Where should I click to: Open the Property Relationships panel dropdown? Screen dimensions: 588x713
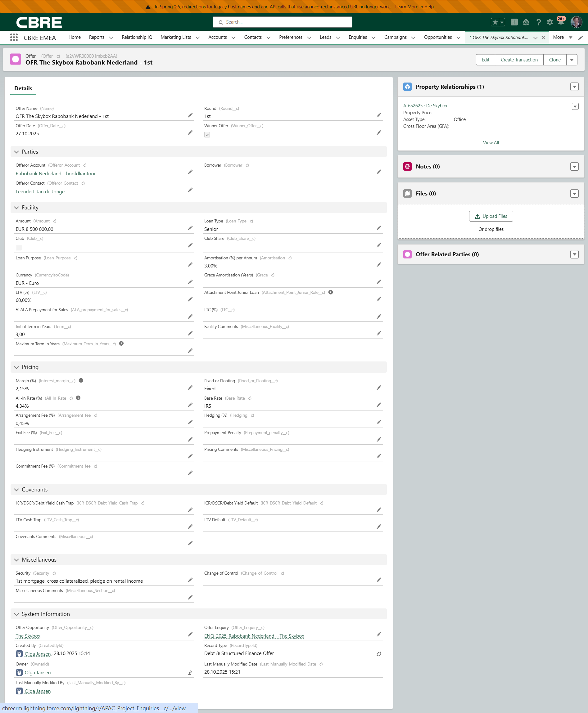[574, 87]
